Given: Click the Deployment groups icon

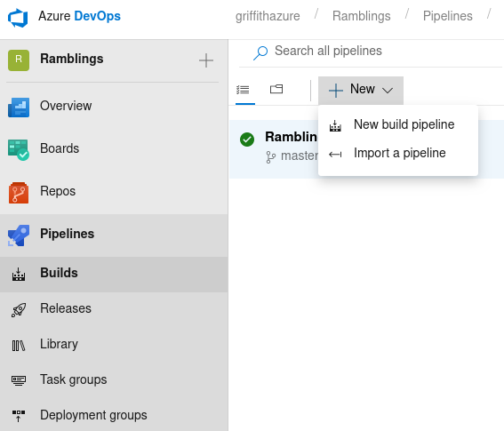Looking at the screenshot, I should pos(19,416).
